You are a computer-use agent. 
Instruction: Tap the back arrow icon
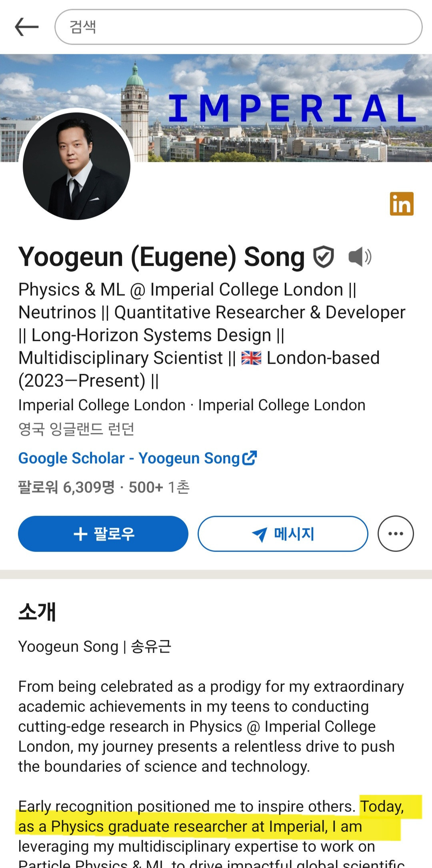click(26, 27)
